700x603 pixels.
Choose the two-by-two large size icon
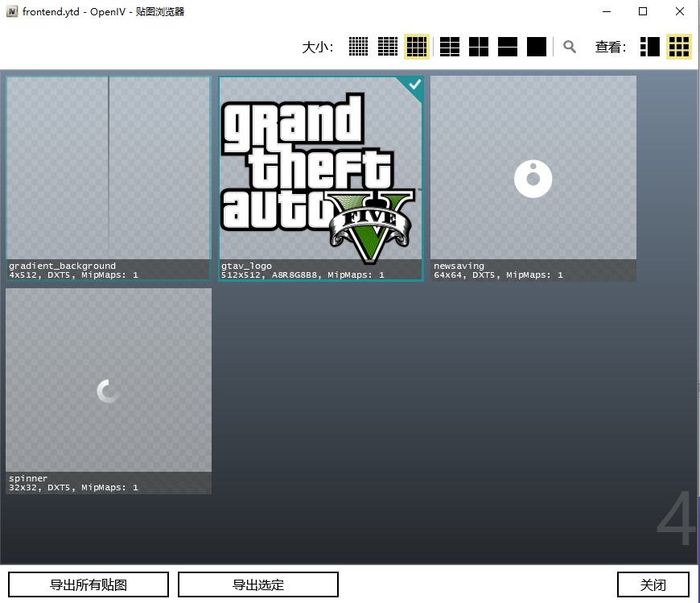click(x=479, y=47)
